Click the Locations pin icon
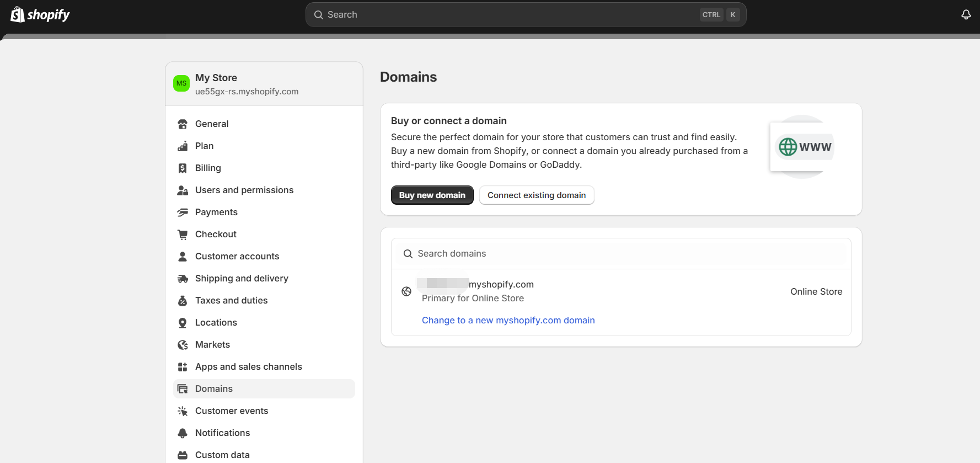 tap(183, 323)
